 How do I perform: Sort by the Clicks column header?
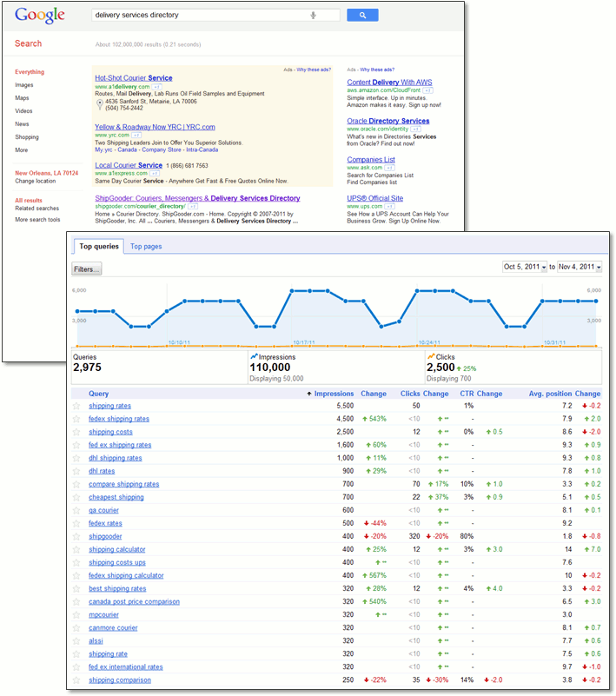coord(410,394)
